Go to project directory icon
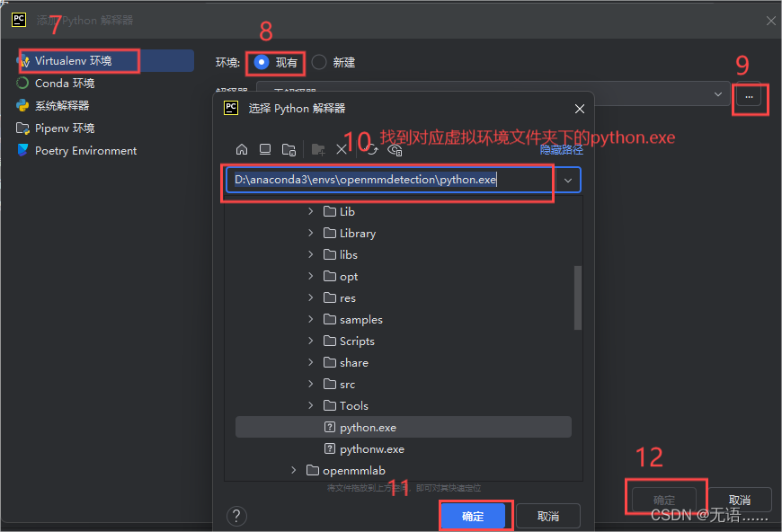Image resolution: width=782 pixels, height=532 pixels. 289,149
